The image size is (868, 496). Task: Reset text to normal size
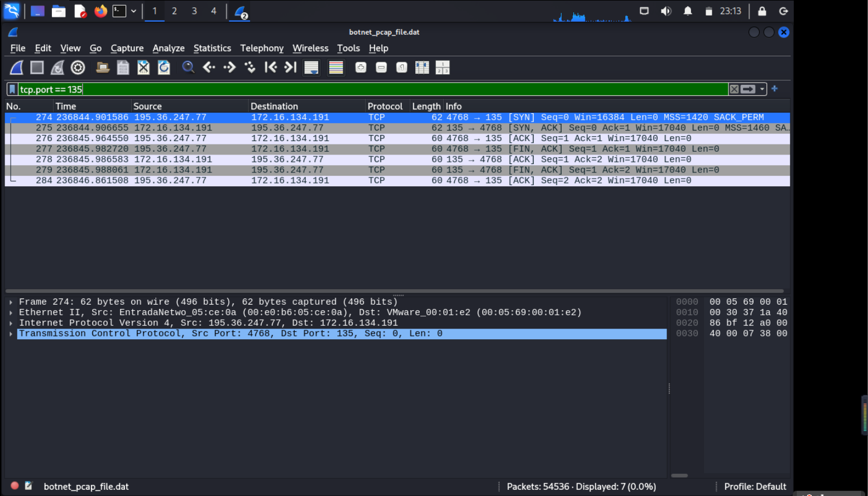[x=401, y=68]
